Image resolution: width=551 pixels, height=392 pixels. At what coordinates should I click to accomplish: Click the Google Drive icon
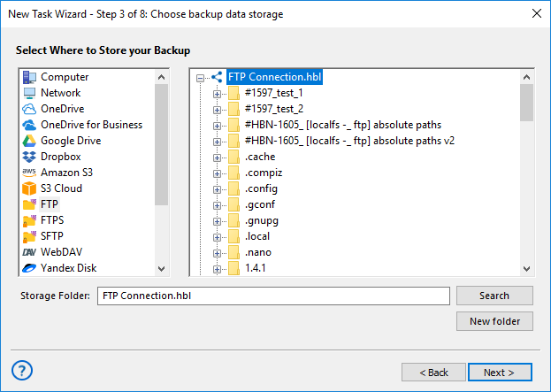(x=29, y=141)
